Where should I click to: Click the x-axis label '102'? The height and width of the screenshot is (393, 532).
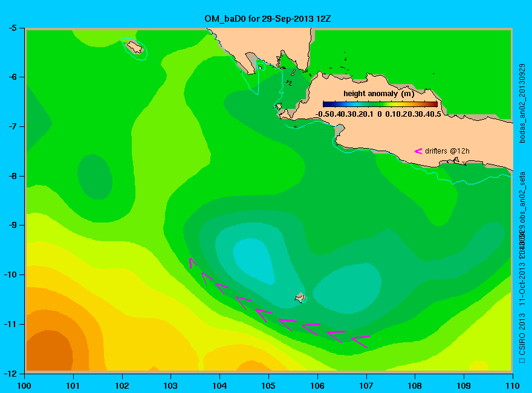[x=122, y=386]
